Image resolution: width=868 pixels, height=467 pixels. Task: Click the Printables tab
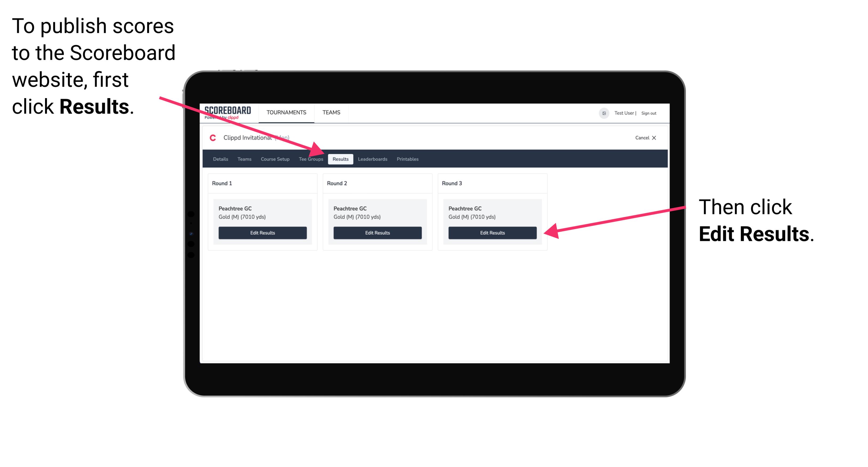click(407, 159)
